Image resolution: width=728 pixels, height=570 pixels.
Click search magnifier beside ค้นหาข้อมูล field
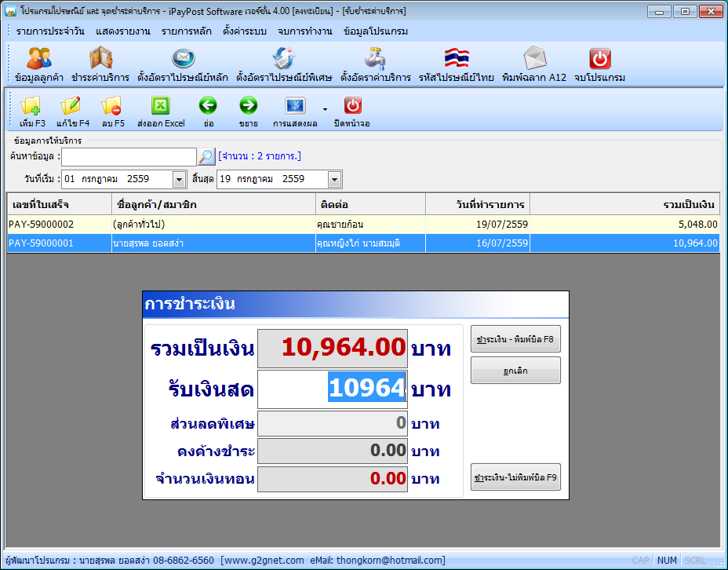pos(206,157)
